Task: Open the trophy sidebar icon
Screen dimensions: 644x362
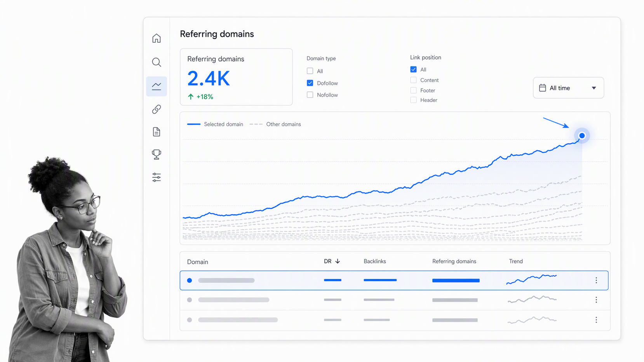Action: point(157,154)
